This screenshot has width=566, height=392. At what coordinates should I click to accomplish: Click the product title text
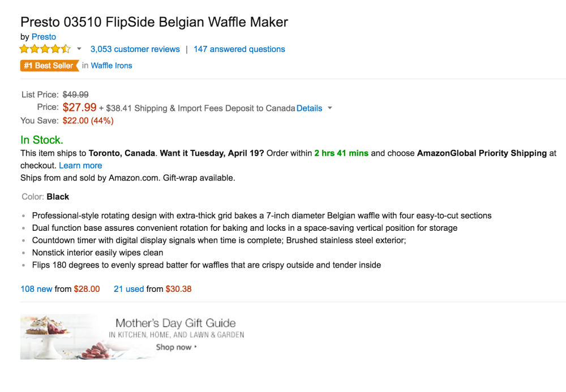[x=154, y=23]
